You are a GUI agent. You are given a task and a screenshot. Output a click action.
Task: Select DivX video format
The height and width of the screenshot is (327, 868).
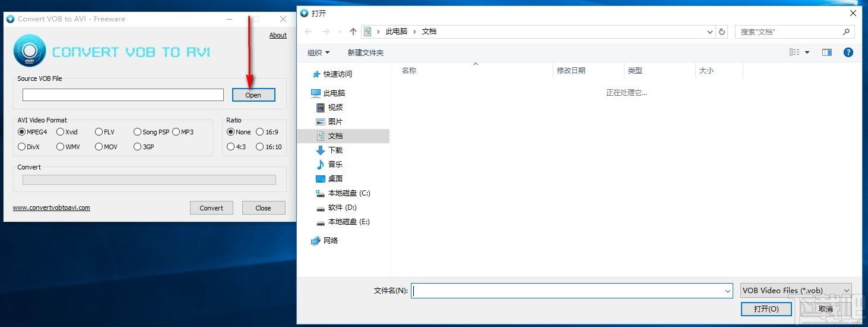[x=28, y=147]
